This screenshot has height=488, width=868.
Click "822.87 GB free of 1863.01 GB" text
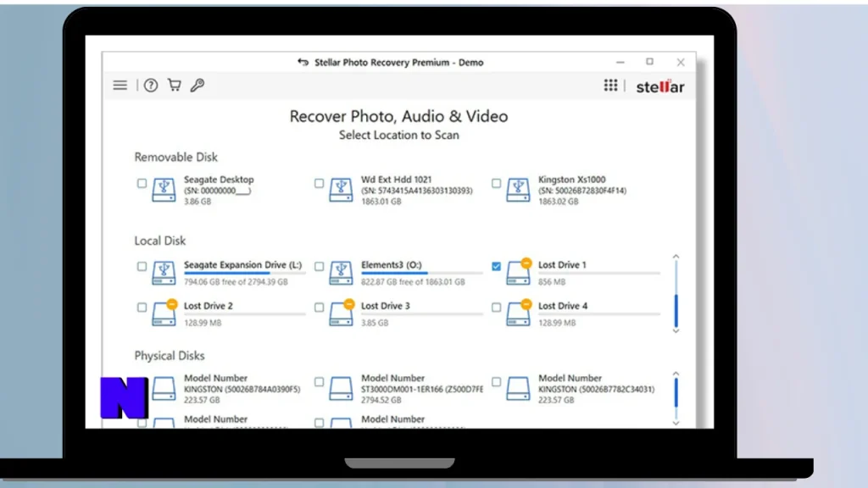[413, 281]
